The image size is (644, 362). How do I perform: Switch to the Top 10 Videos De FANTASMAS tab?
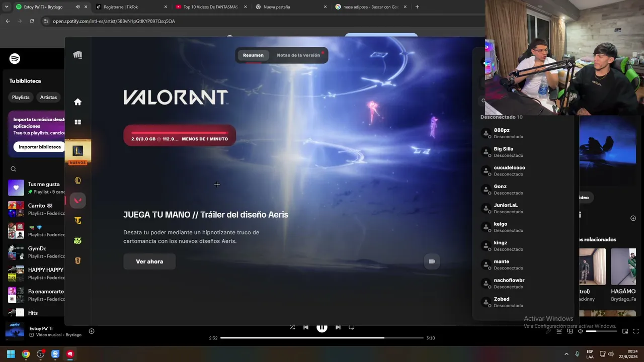pos(211,7)
